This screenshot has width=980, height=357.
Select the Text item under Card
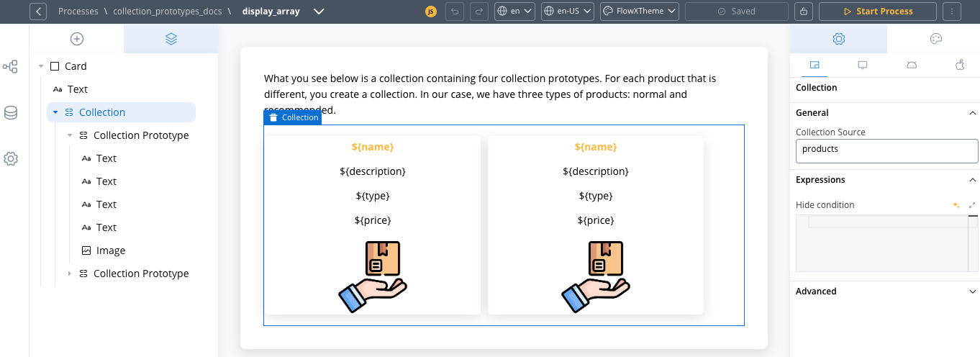(77, 89)
